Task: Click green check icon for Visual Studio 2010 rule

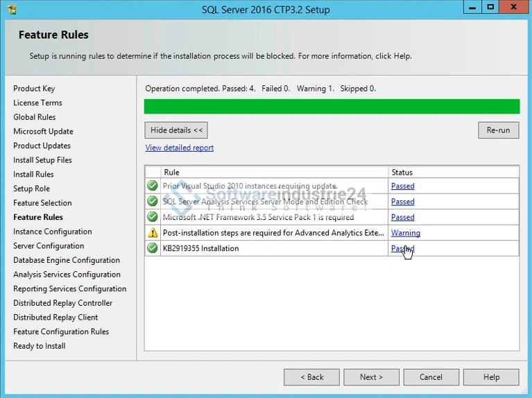Action: pyautogui.click(x=153, y=186)
